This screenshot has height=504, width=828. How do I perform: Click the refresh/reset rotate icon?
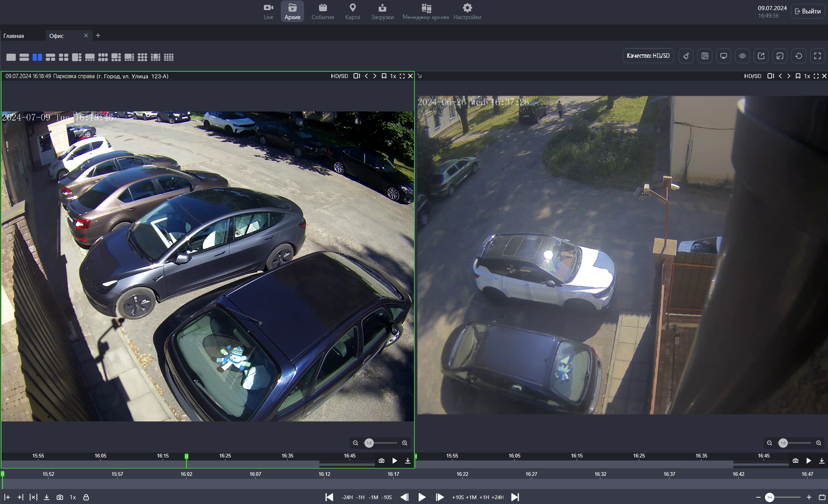click(x=798, y=56)
